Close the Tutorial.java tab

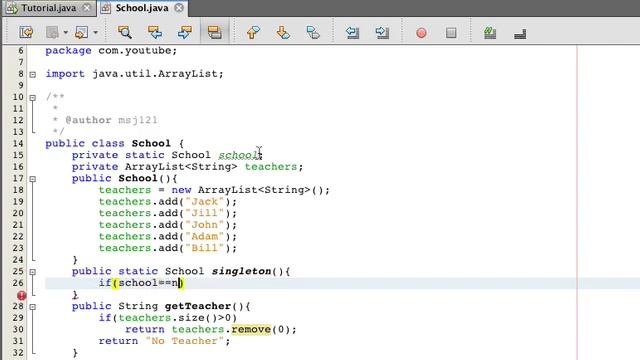87,8
